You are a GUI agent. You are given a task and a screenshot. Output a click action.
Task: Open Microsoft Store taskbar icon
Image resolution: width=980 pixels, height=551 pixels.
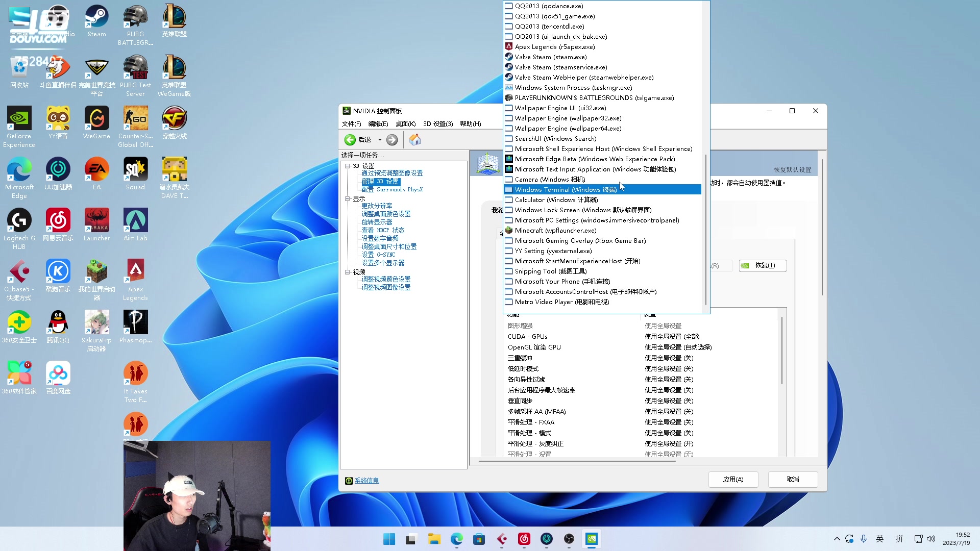pyautogui.click(x=479, y=539)
